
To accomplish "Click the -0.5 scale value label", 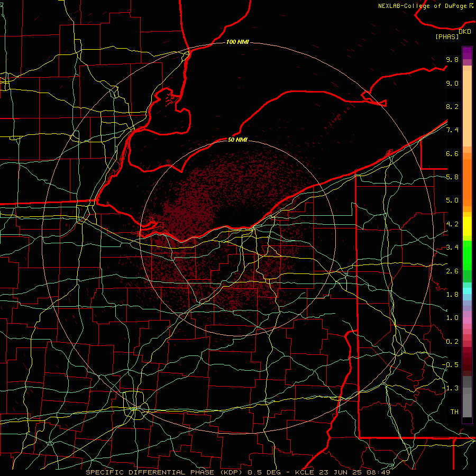I will click(x=450, y=365).
